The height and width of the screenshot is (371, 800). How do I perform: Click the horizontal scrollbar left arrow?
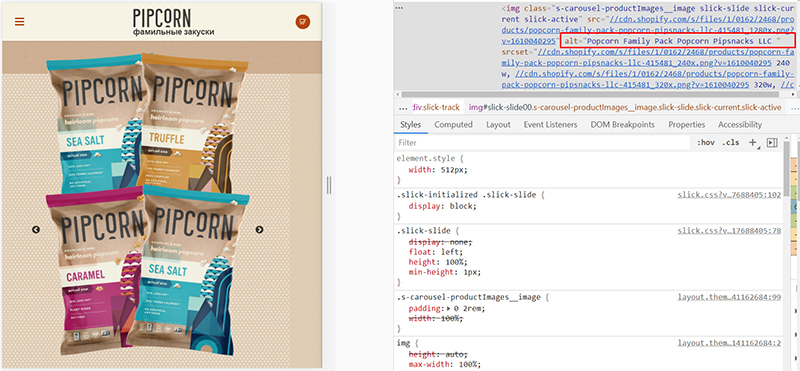[397, 95]
